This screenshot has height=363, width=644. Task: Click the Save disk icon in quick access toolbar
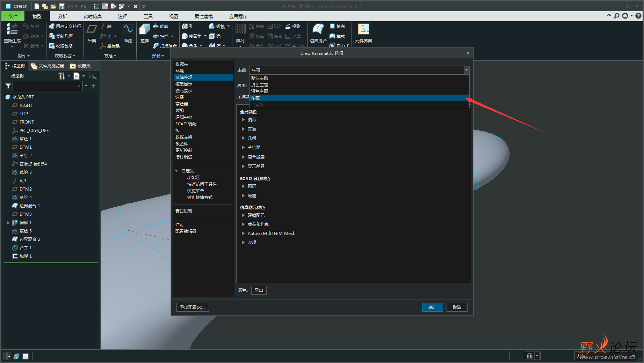62,6
